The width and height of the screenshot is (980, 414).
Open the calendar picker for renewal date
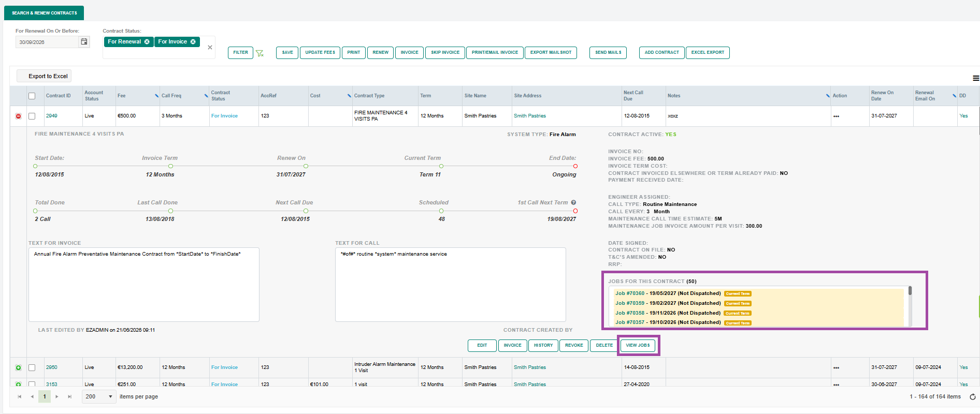84,42
